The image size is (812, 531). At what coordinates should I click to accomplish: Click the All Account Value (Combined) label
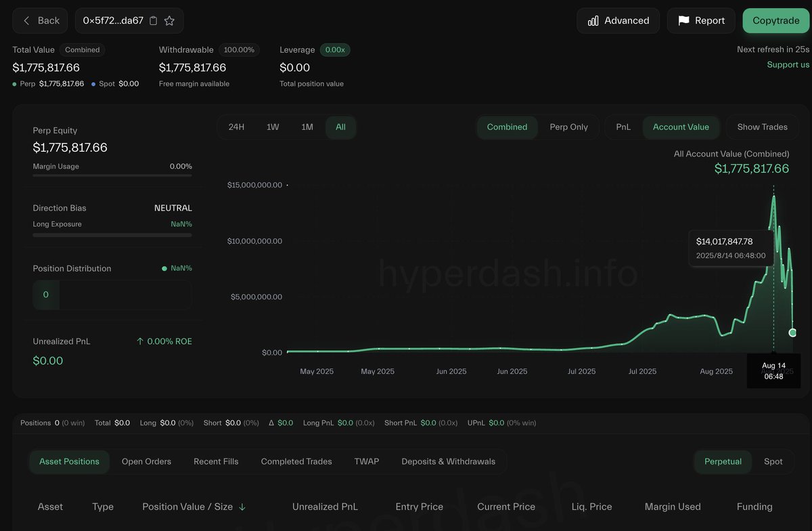coord(731,154)
